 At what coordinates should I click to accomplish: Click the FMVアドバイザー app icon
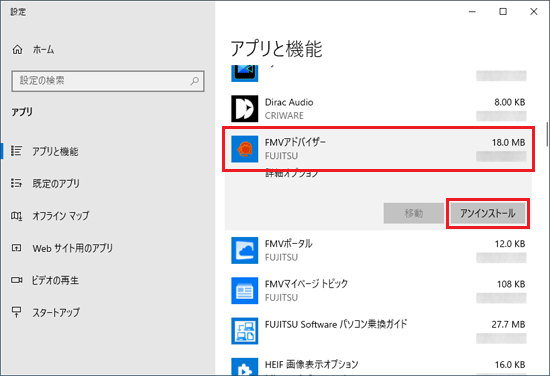click(x=244, y=149)
